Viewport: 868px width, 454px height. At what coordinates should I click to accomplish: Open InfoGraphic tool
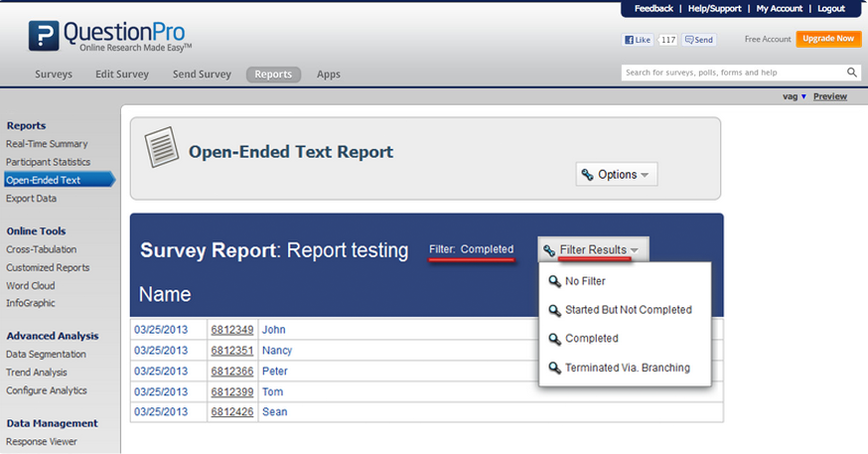(31, 303)
